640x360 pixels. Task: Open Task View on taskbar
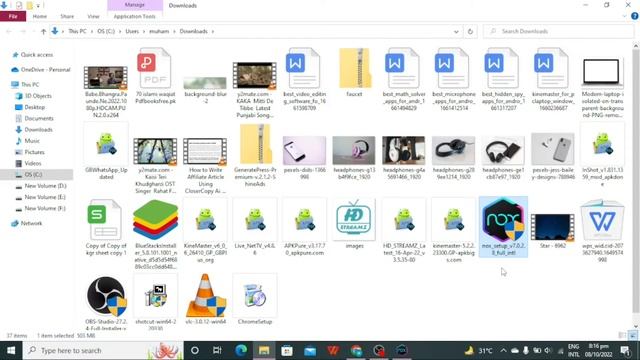pos(217,351)
